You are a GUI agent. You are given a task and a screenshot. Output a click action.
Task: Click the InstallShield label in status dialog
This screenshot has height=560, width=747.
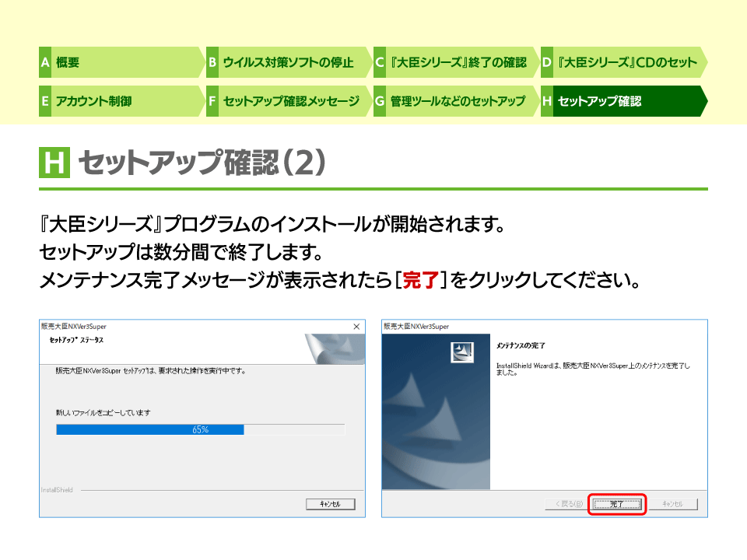(57, 490)
